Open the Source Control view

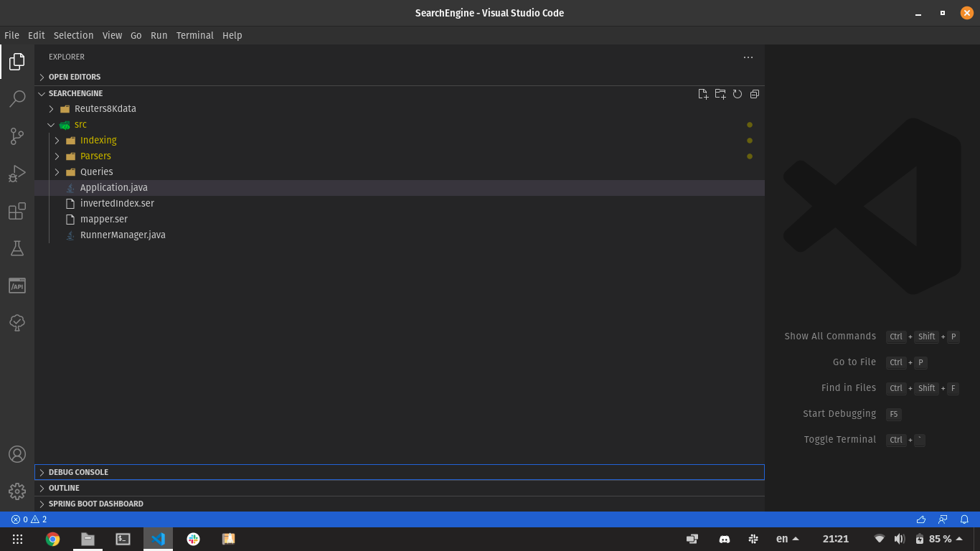[17, 136]
